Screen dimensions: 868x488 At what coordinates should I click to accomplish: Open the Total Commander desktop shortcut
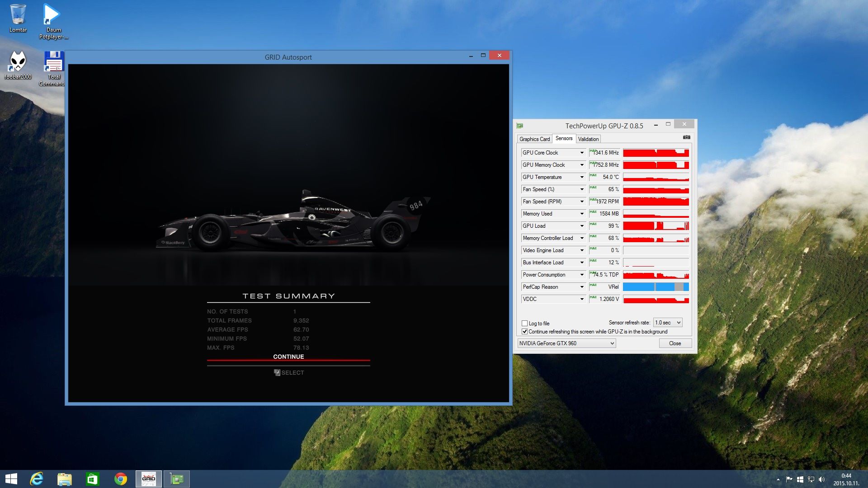tap(52, 68)
